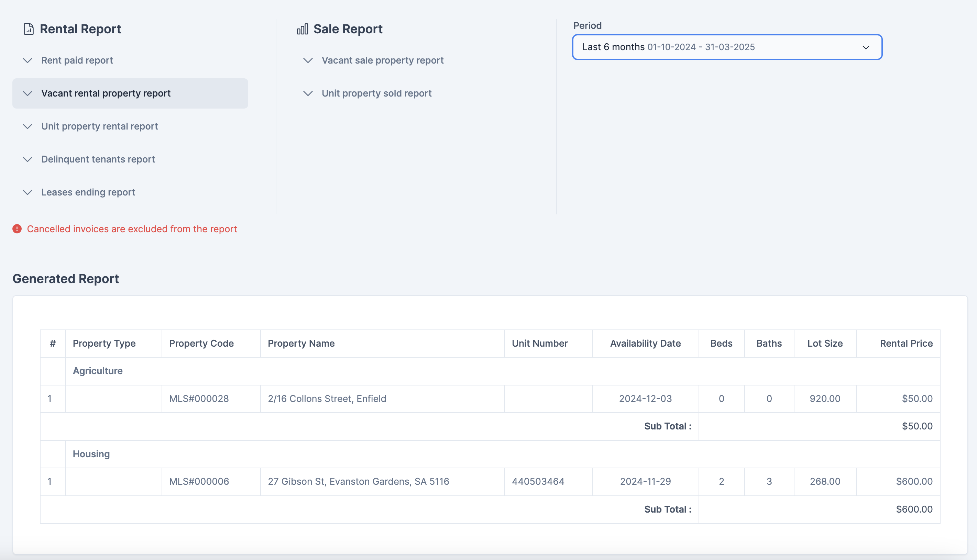Open the Period dropdown
Image resolution: width=977 pixels, height=560 pixels.
pyautogui.click(x=727, y=47)
